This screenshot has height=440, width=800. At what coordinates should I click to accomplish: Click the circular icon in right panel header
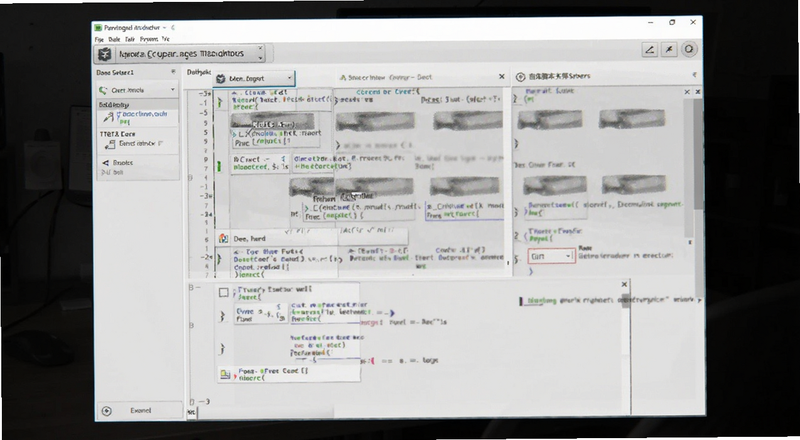point(520,77)
